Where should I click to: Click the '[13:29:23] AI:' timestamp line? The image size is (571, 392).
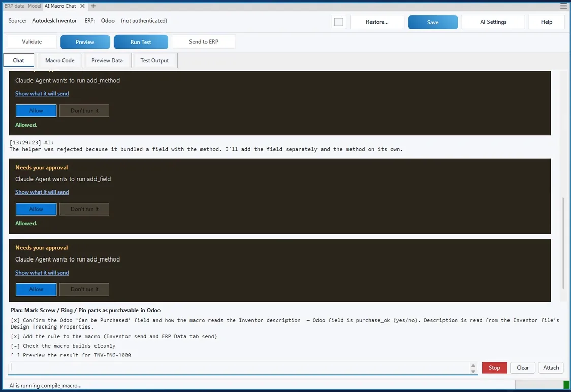tap(31, 142)
